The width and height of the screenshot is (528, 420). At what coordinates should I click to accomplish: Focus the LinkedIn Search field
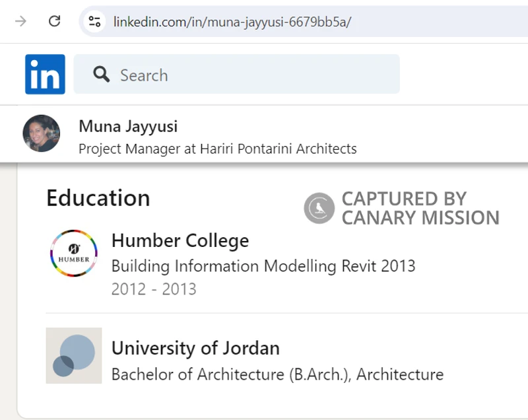tap(236, 74)
